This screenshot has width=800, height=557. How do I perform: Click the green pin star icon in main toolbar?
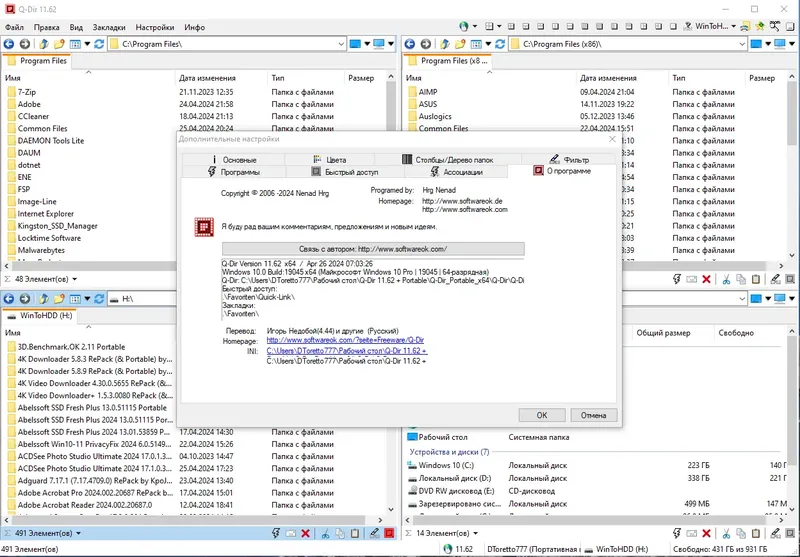760,27
